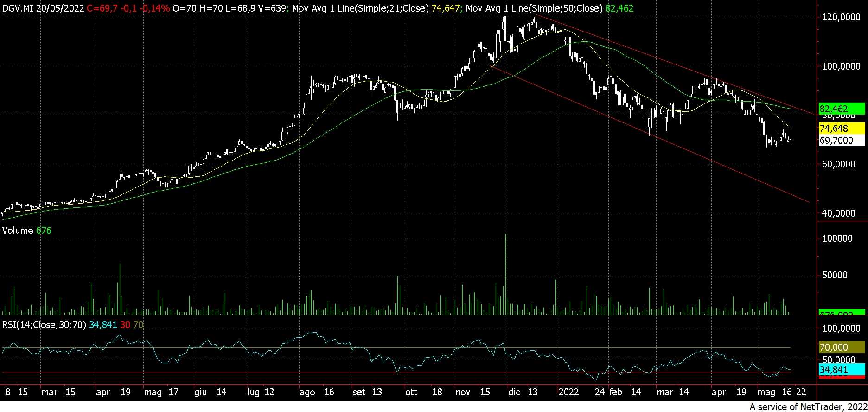Click the set month label on date axis

359,393
